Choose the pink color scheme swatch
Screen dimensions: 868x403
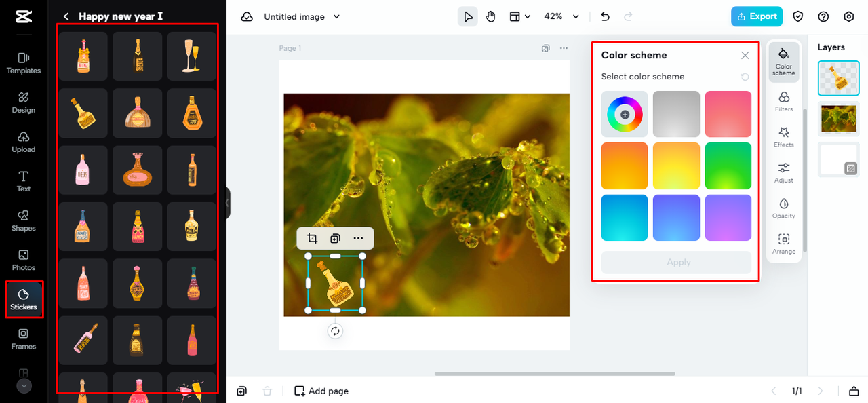click(728, 115)
